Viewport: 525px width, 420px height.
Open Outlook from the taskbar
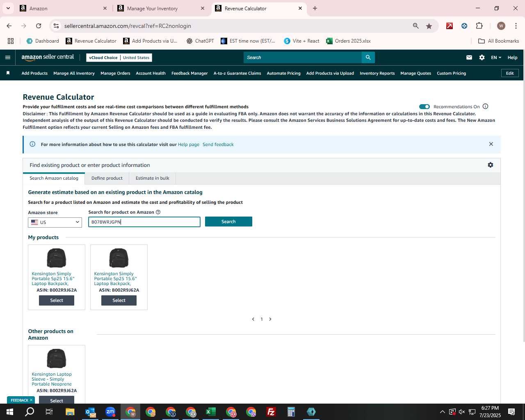[90, 412]
